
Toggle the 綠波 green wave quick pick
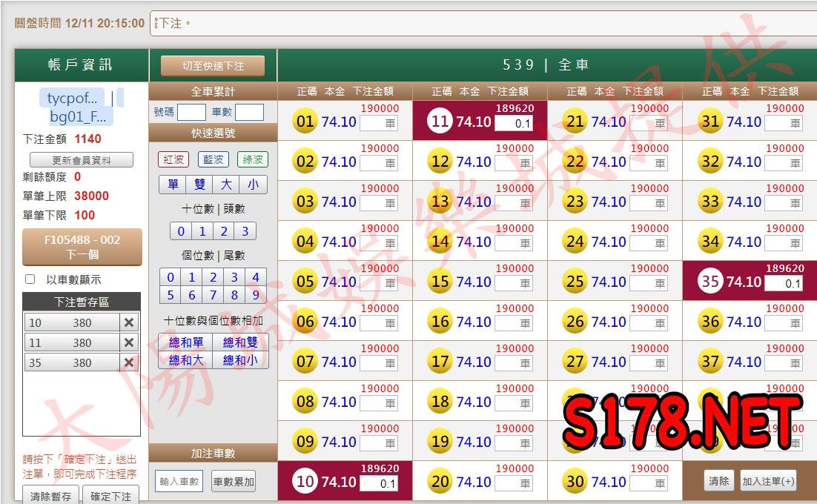click(x=253, y=159)
